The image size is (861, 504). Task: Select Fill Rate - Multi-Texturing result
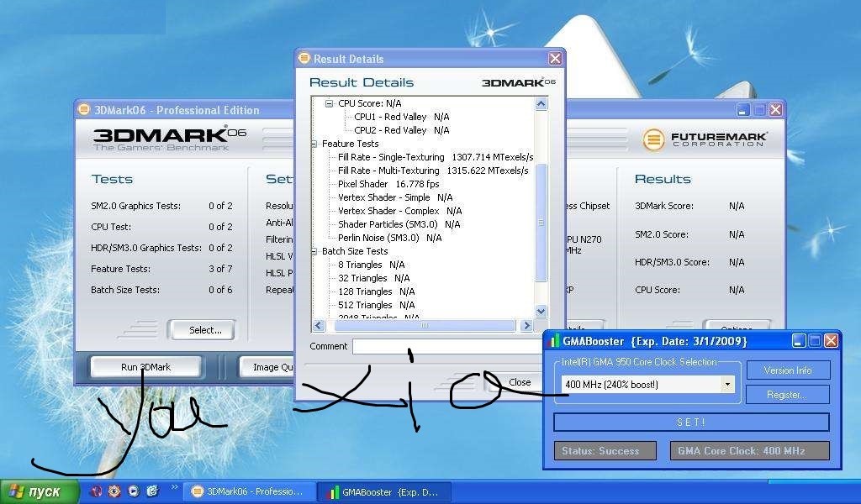tap(433, 171)
